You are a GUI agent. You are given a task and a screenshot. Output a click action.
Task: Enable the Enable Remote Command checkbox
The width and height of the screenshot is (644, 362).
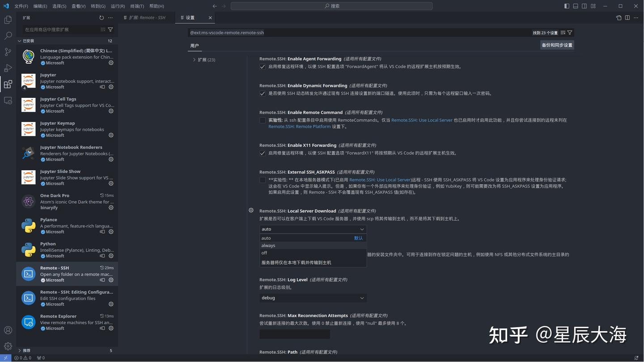tap(263, 120)
